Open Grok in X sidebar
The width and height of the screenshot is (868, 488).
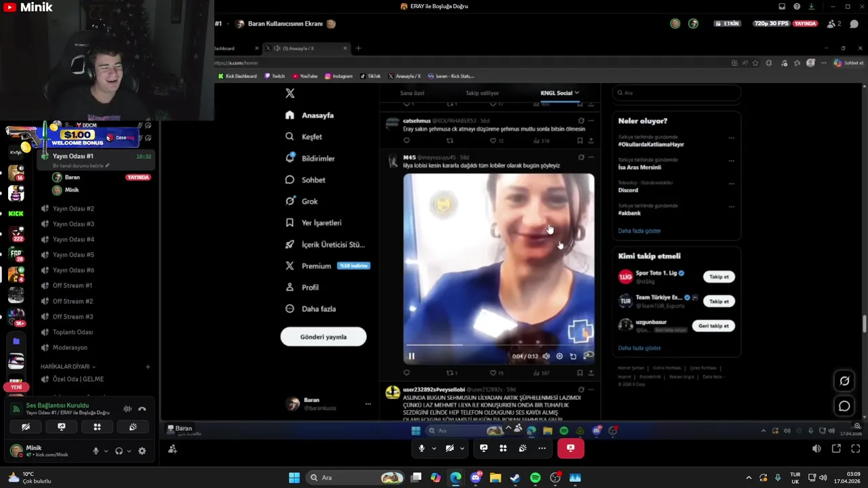tap(301, 201)
